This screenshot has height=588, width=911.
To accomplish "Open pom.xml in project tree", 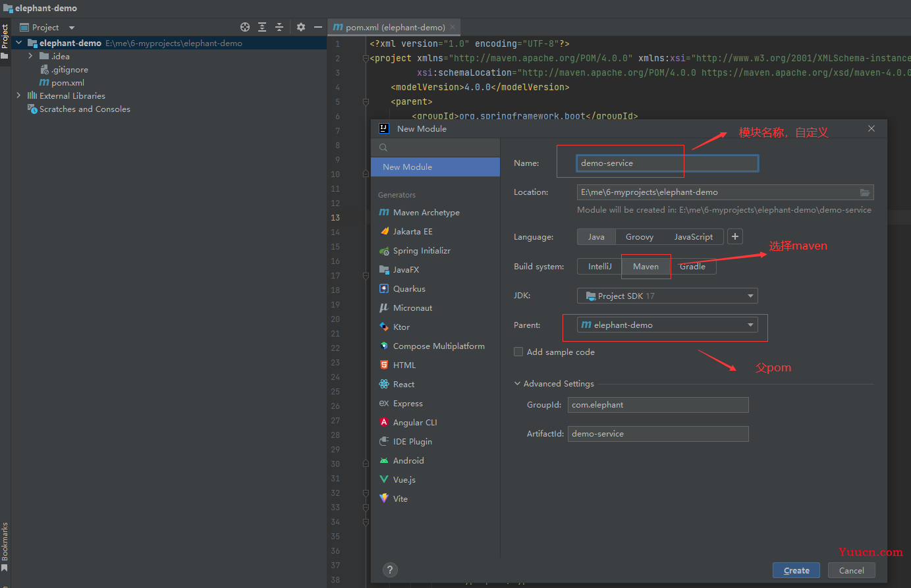I will tap(62, 82).
